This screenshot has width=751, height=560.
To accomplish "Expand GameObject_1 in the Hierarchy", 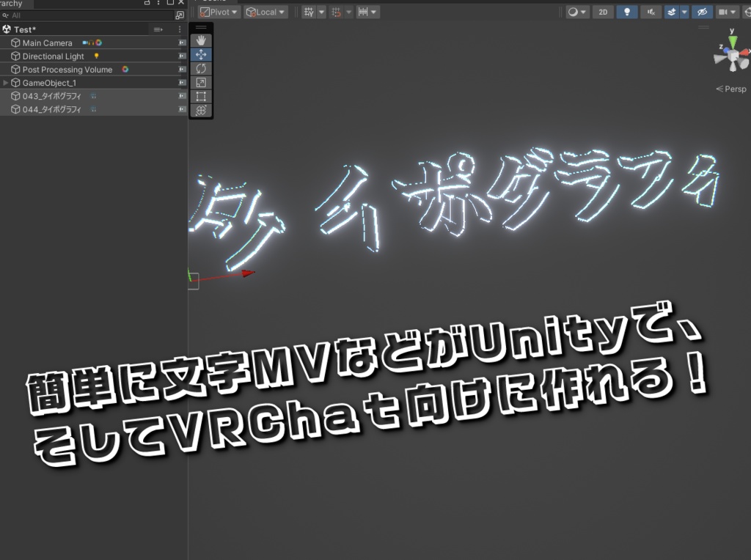I will click(5, 83).
